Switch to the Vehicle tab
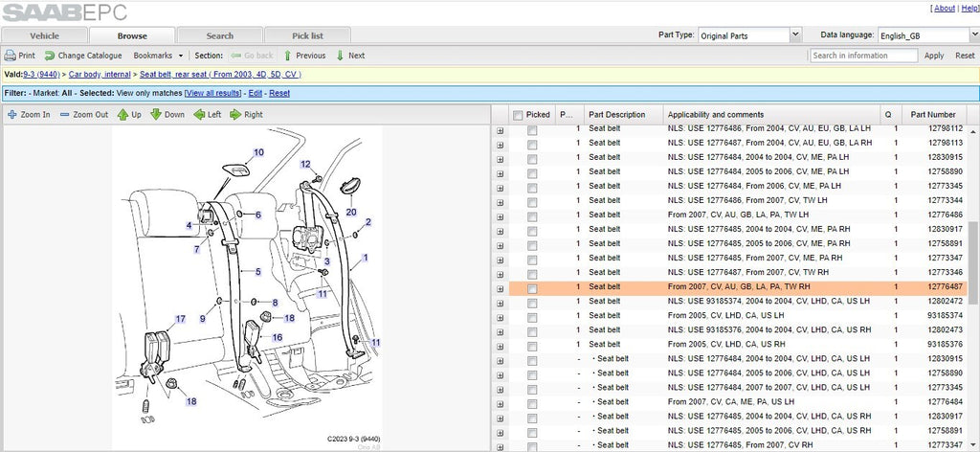 tap(44, 35)
